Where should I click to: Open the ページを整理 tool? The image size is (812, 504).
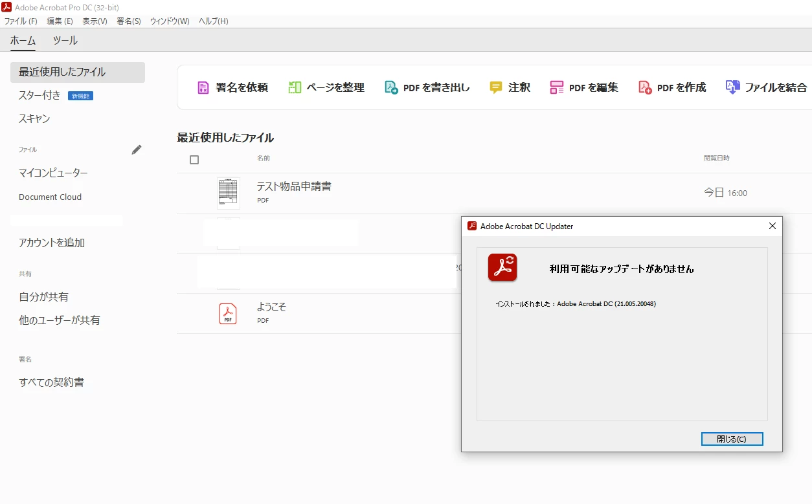(326, 87)
